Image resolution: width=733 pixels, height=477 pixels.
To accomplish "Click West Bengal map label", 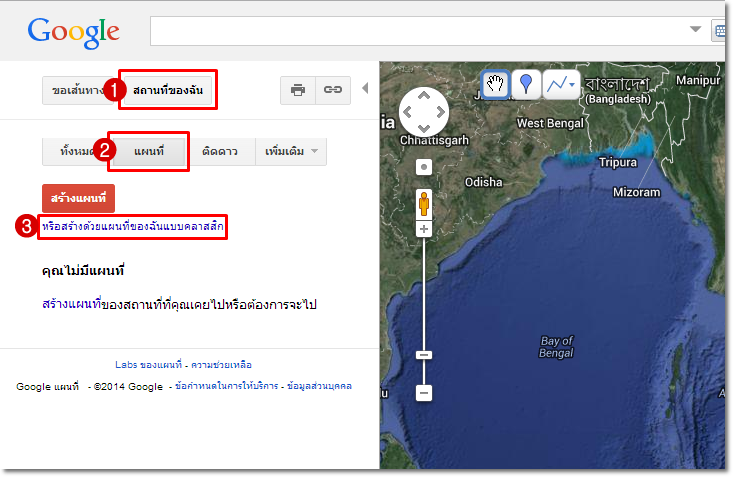I will click(x=550, y=123).
